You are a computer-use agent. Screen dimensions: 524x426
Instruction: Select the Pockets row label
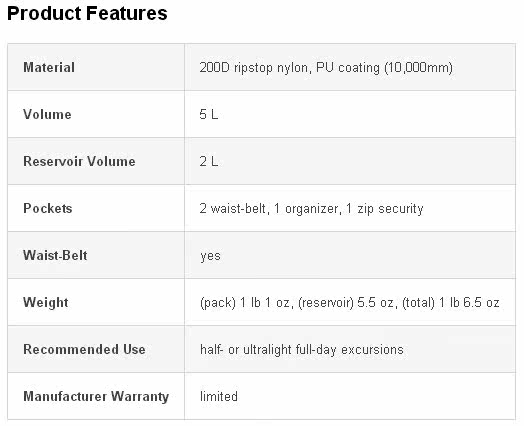tap(48, 208)
